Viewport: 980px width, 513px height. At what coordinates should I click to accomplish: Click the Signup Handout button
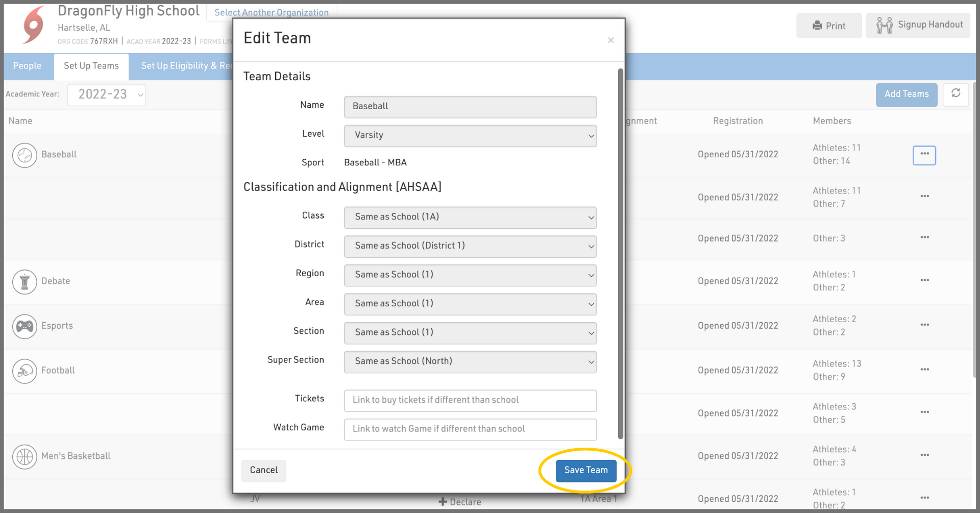point(919,26)
